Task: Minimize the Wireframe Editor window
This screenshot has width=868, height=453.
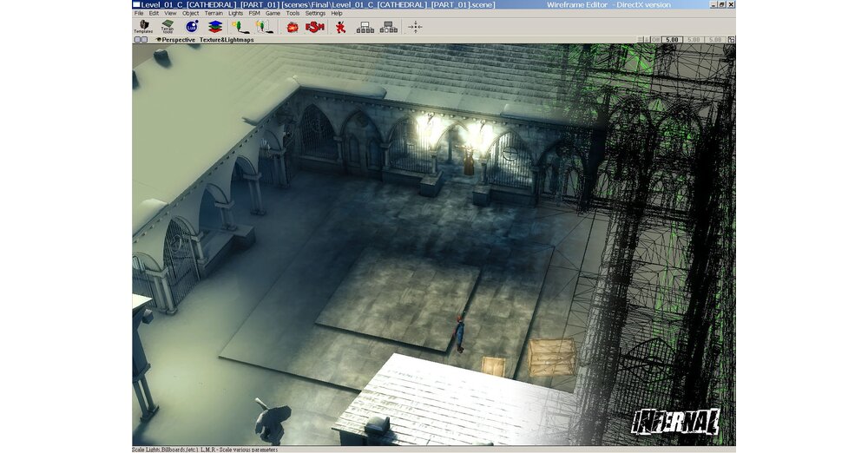Action: tap(713, 4)
